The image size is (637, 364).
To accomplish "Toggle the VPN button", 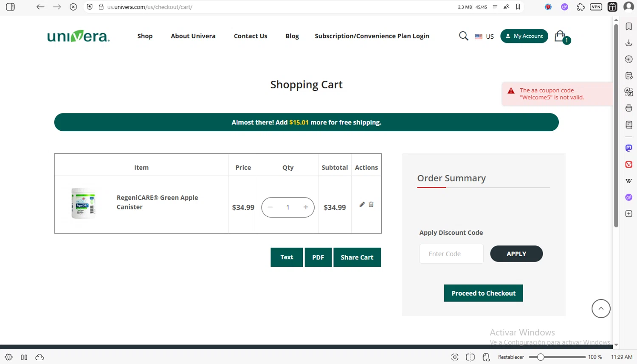I will (596, 7).
